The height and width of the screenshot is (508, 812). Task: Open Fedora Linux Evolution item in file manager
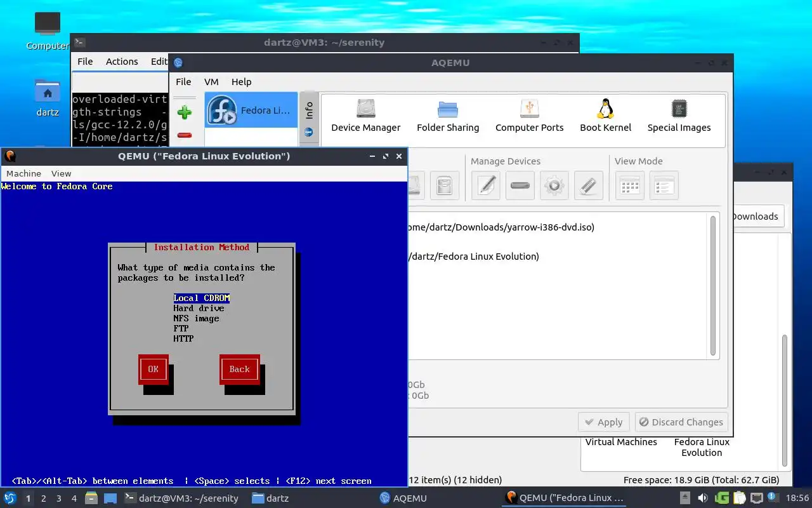point(702,447)
